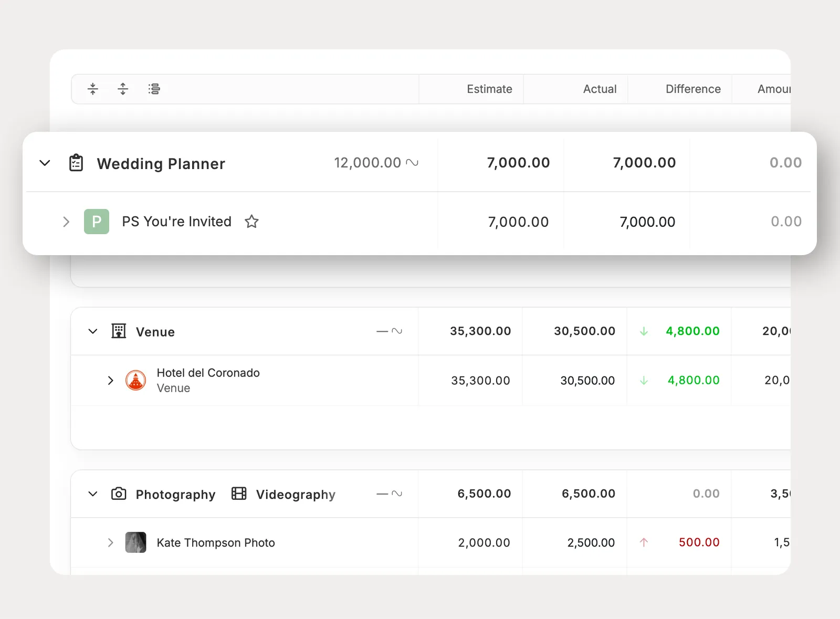Click Hotel del Coronado estimate 35,300.00
This screenshot has height=619, width=840.
click(x=480, y=381)
